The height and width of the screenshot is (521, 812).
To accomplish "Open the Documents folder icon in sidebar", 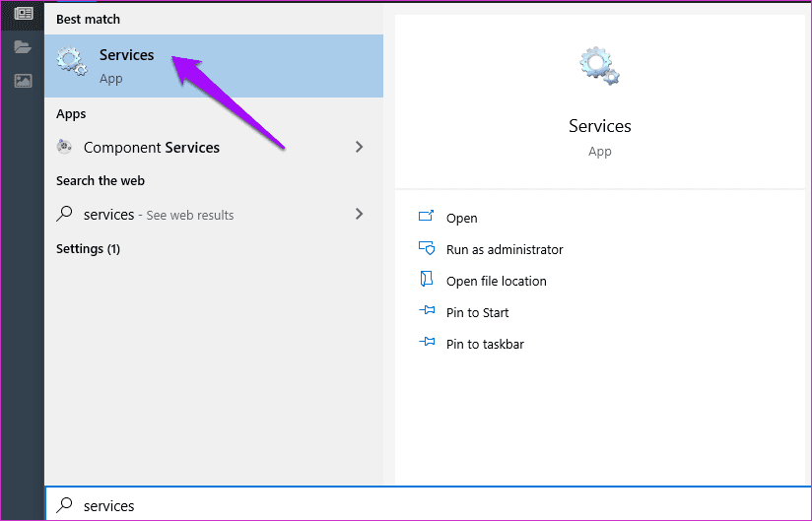I will pyautogui.click(x=23, y=47).
